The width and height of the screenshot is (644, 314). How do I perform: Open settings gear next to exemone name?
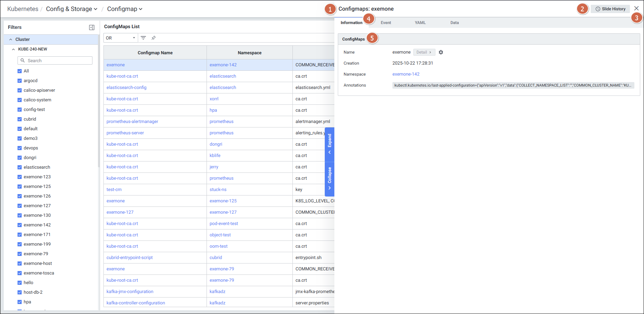click(x=441, y=52)
